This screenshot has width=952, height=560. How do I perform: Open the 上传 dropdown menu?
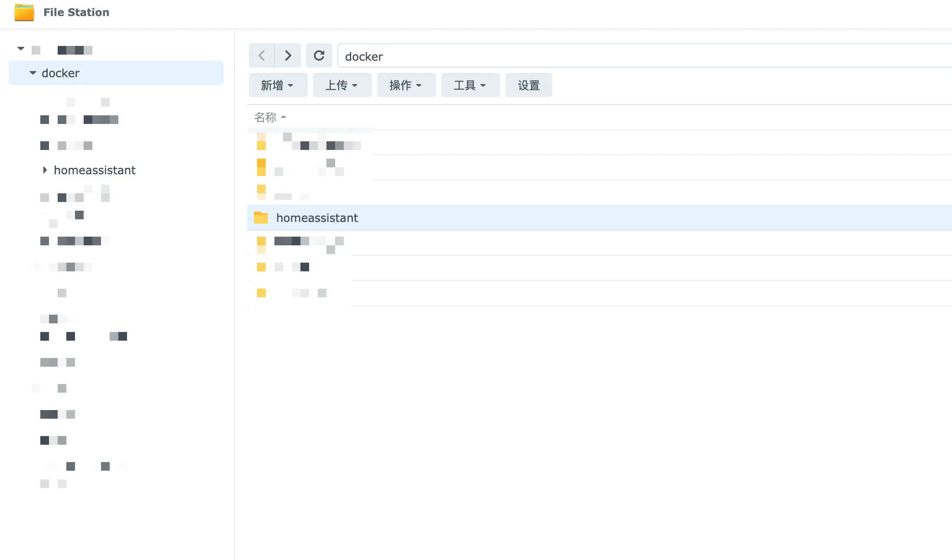pyautogui.click(x=342, y=85)
